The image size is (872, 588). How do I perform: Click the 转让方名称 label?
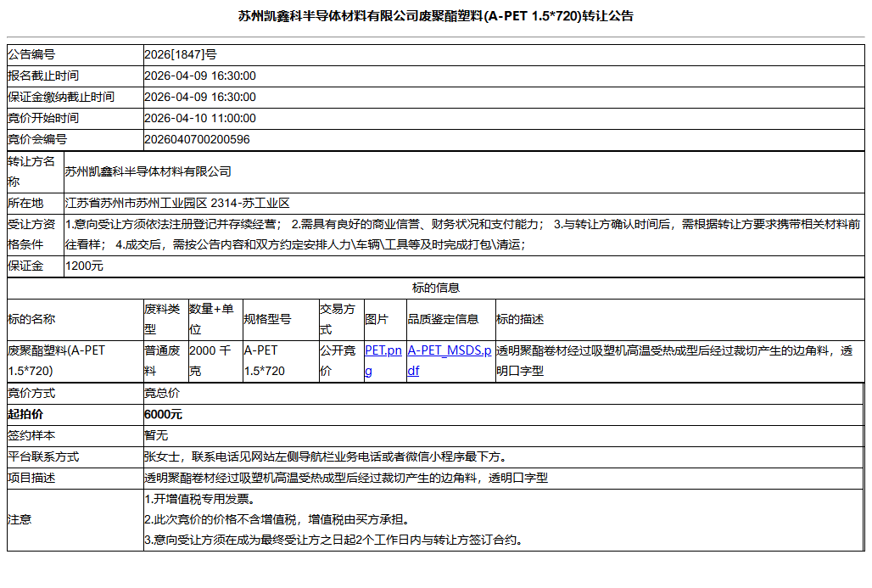(x=31, y=171)
